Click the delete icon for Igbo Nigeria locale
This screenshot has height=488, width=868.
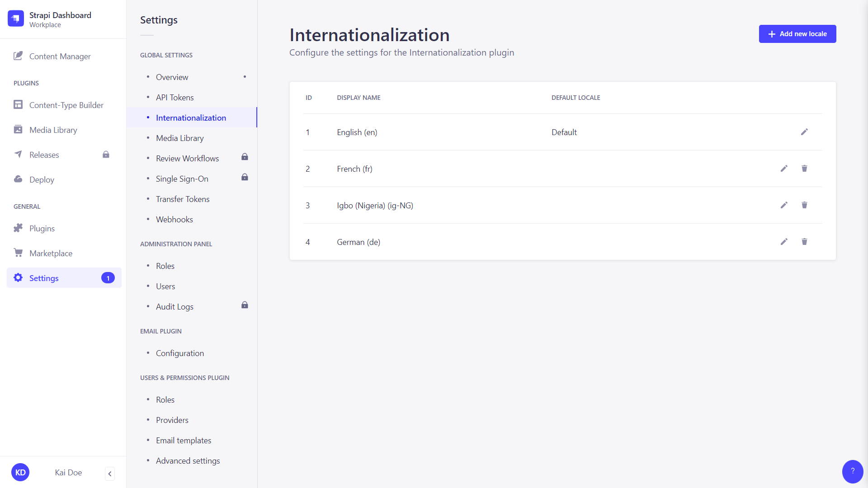point(804,205)
